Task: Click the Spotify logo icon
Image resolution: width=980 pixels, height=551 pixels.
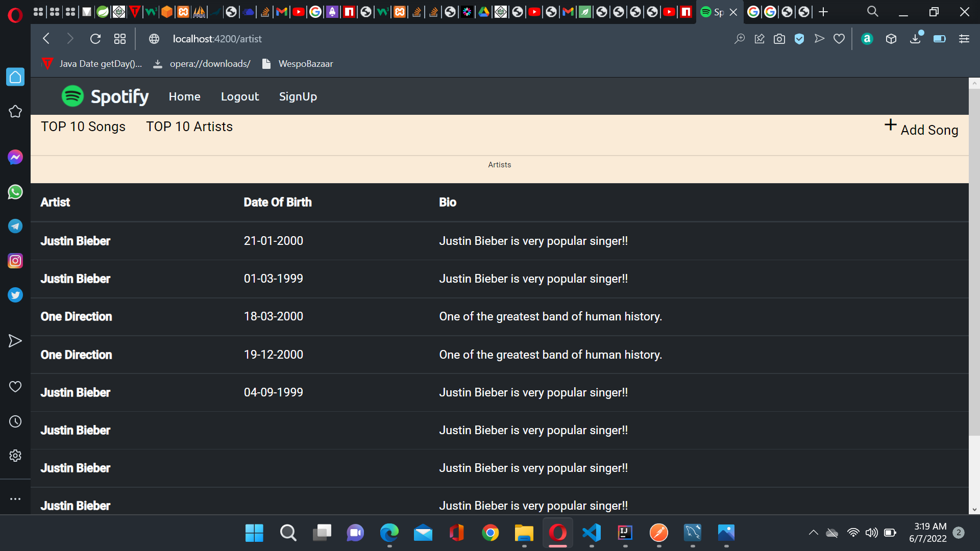Action: coord(72,96)
